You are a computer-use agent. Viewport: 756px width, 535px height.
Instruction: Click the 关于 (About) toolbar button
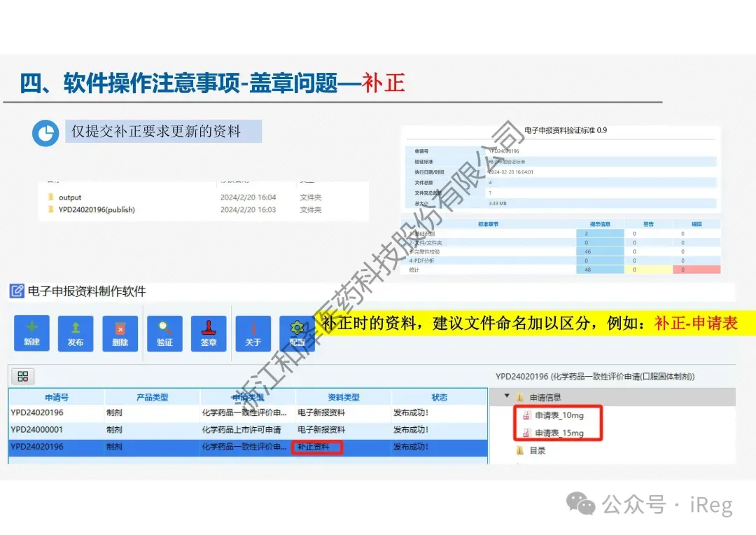click(253, 333)
